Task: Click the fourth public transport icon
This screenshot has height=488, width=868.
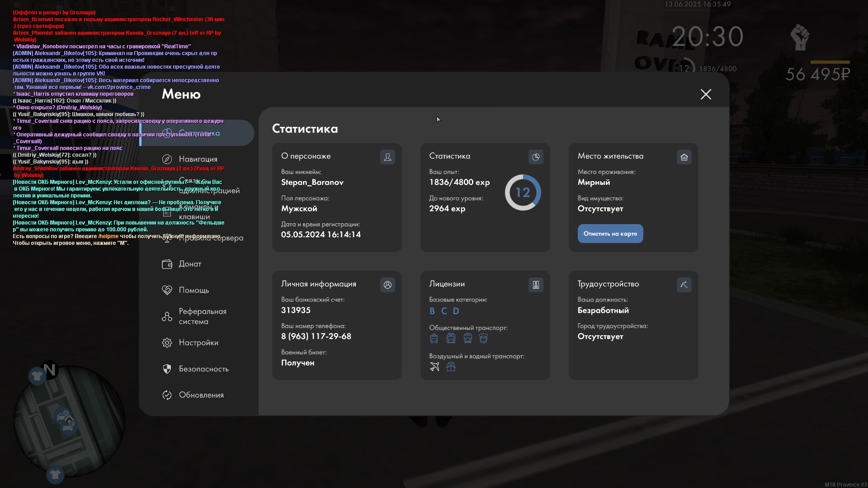Action: 484,338
